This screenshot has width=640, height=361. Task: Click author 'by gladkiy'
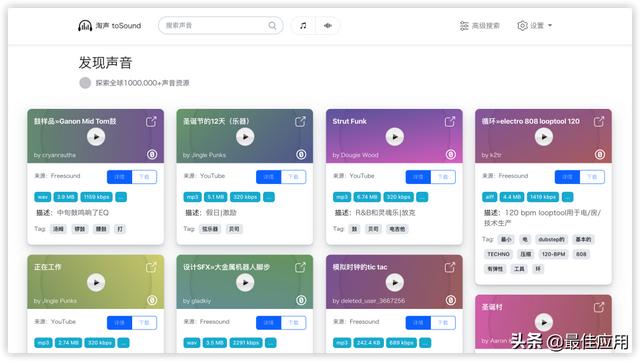point(197,301)
